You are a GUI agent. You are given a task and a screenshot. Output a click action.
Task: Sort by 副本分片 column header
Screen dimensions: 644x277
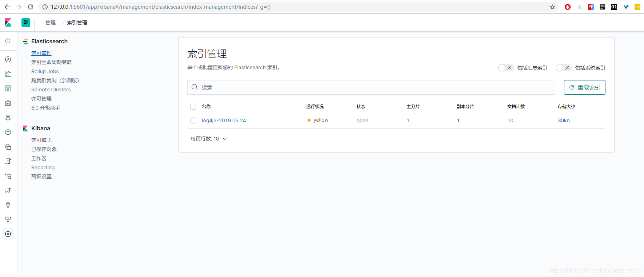click(465, 107)
